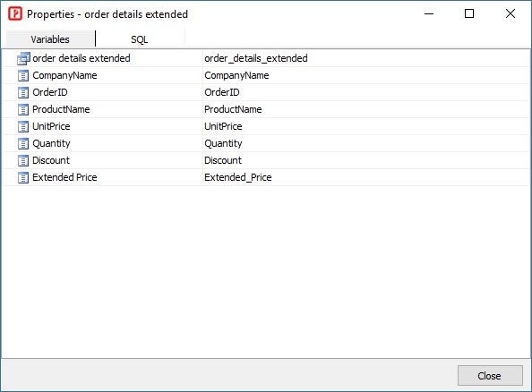Click the 'order_details_extended' variable name
The image size is (532, 392).
tap(256, 58)
